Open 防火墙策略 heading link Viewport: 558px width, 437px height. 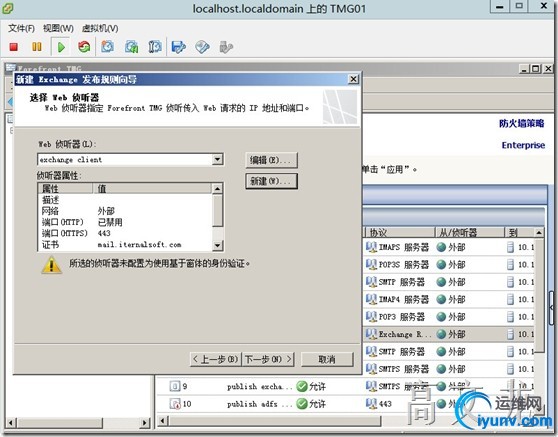pos(521,123)
